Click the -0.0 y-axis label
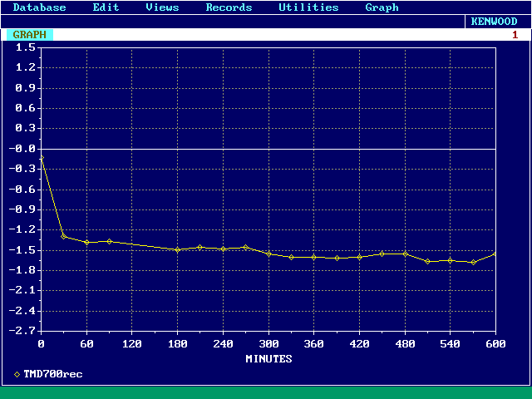Screen dimensions: 532x399 (22, 149)
